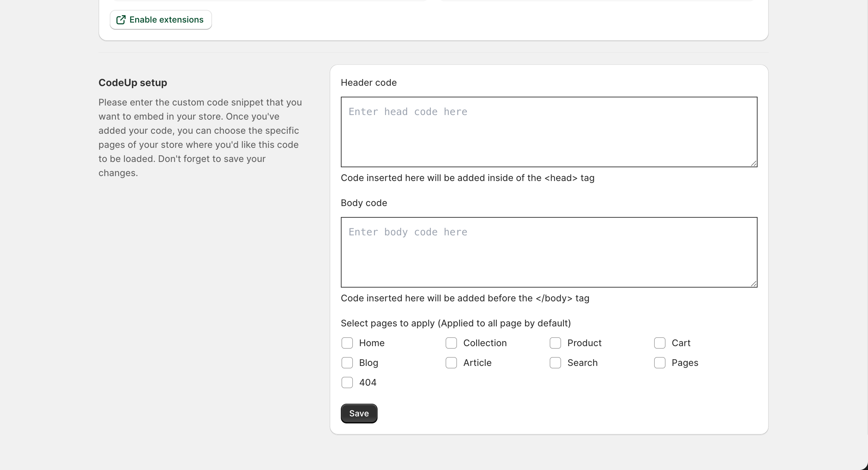Click the Home label text to toggle it
Image resolution: width=868 pixels, height=470 pixels.
[372, 343]
